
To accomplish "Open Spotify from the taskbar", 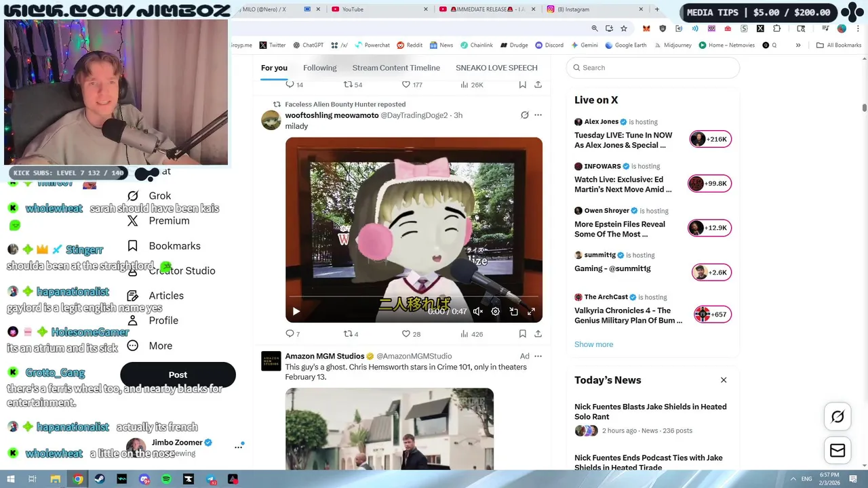I will pyautogui.click(x=166, y=479).
